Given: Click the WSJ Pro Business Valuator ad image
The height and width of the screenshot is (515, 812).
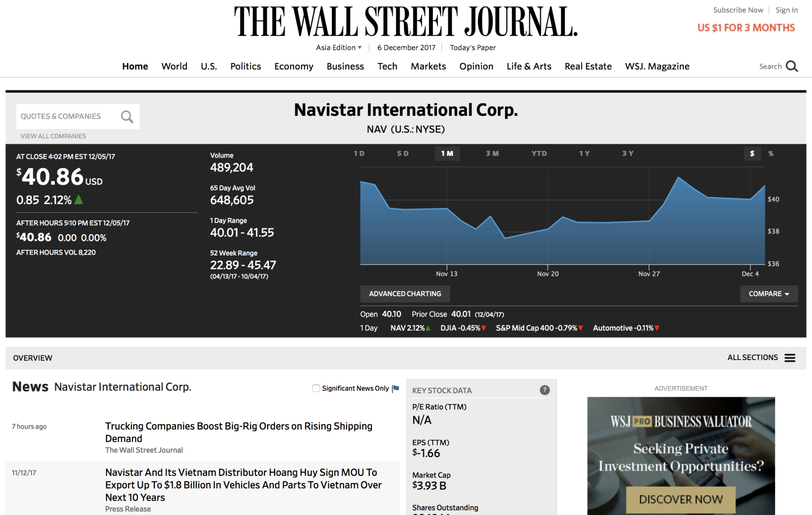Looking at the screenshot, I should [681, 456].
